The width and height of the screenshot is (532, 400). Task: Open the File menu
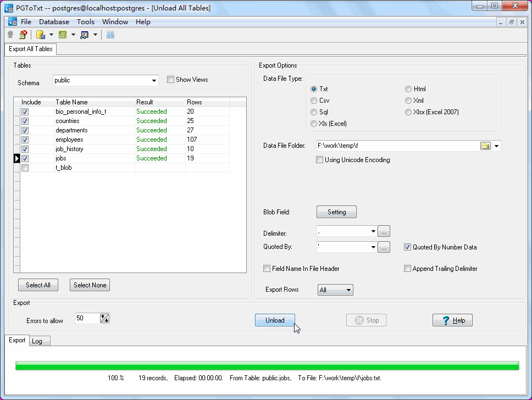point(26,22)
